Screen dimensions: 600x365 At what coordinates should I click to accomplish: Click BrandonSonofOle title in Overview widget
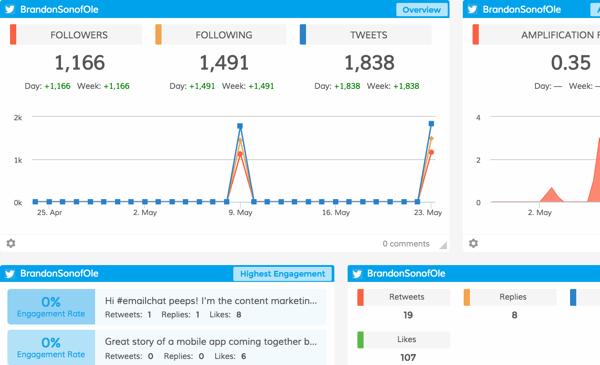pyautogui.click(x=59, y=10)
